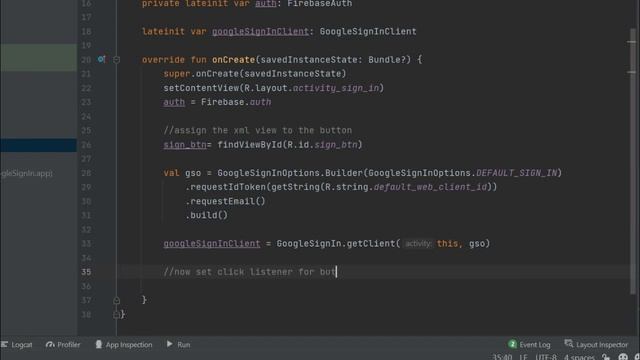Click the onCreate function name on line 20
This screenshot has width=640, height=360.
point(233,60)
